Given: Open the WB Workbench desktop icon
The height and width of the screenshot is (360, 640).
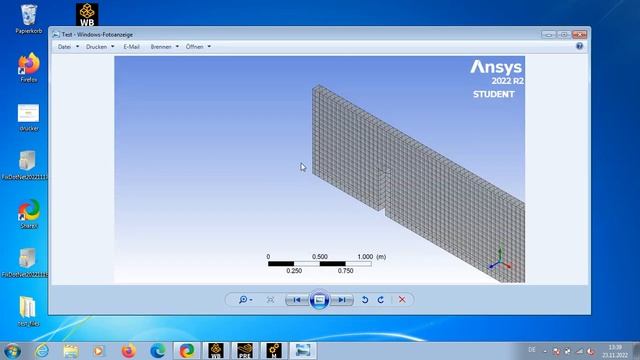Looking at the screenshot, I should [87, 15].
